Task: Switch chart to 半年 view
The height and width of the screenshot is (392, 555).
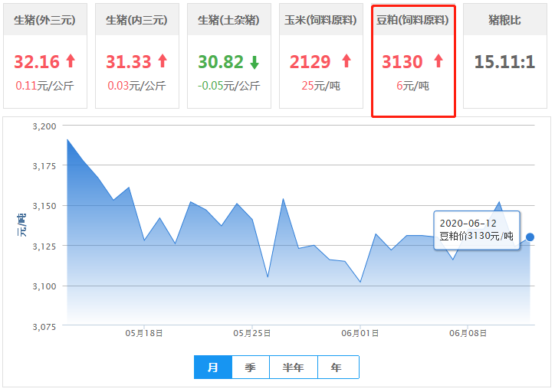Action: coord(294,367)
